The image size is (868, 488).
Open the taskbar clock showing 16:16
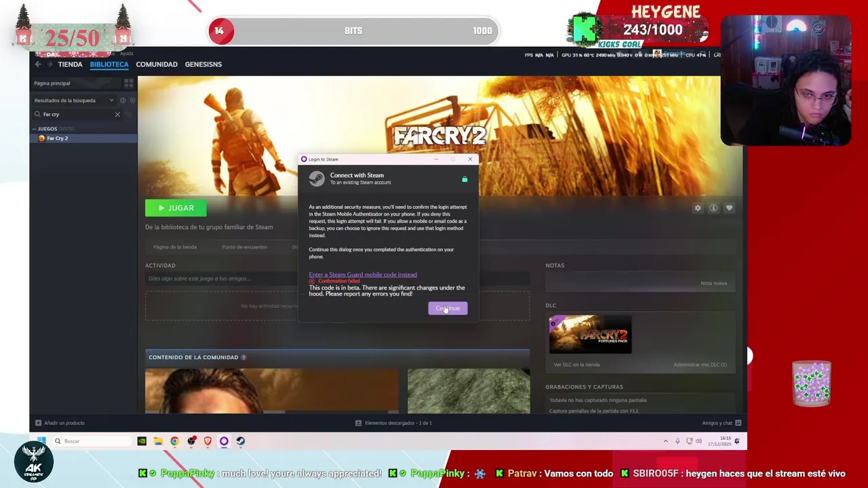[x=719, y=441]
